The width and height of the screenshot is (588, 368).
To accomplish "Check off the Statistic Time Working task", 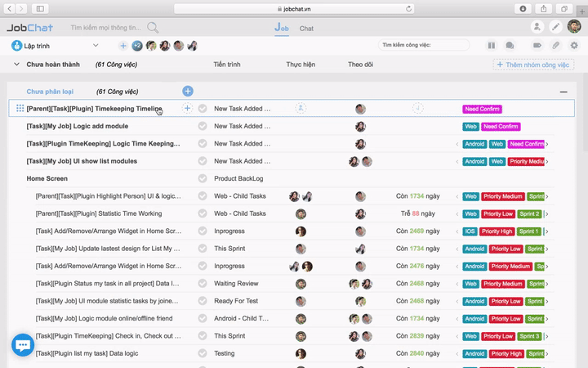I will (x=203, y=213).
